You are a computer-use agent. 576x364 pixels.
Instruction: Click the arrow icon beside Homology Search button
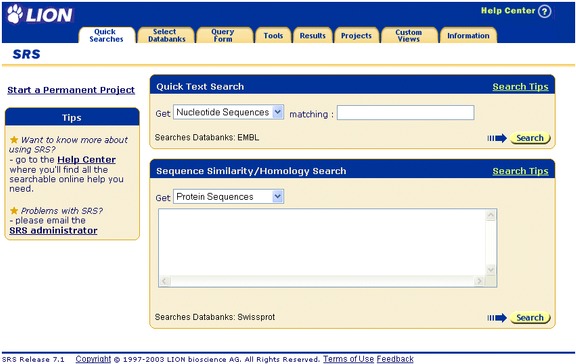tap(497, 318)
